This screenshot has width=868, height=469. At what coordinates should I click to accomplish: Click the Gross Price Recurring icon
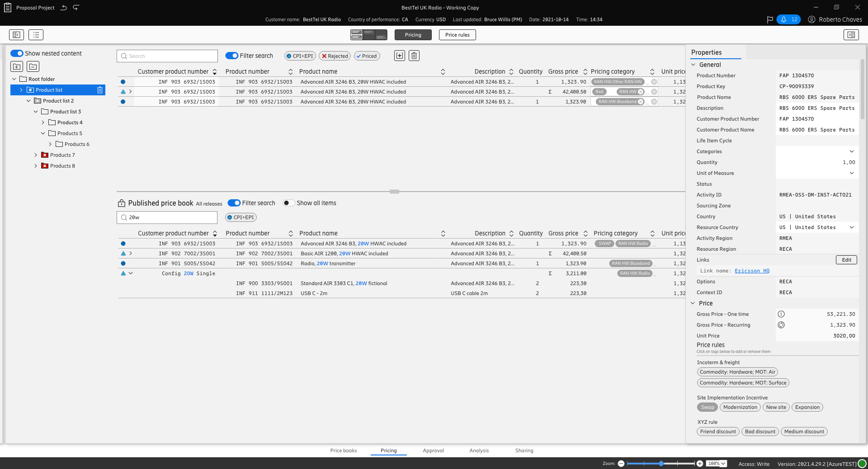click(781, 325)
